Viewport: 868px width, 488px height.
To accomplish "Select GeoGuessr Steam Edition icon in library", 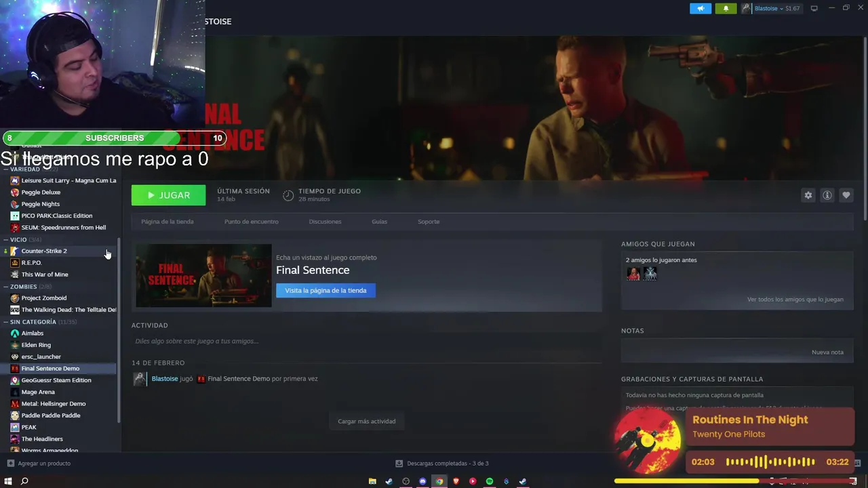I will 15,380.
